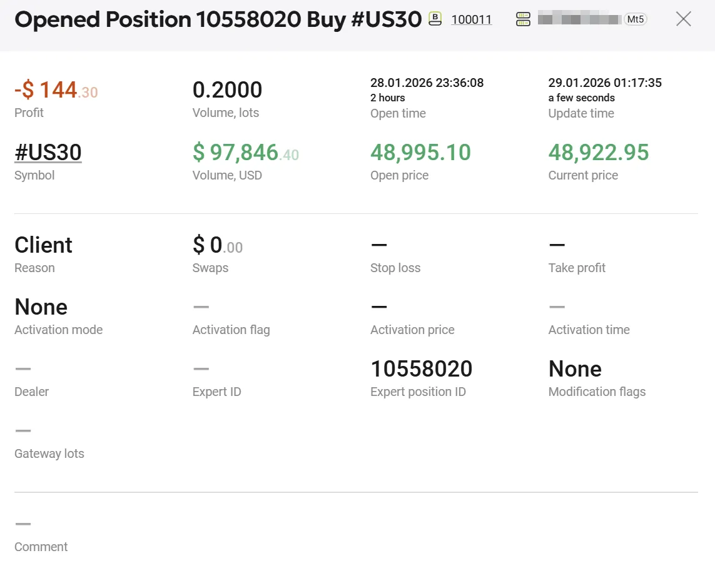Click the -$ 144.30 profit value

[56, 91]
